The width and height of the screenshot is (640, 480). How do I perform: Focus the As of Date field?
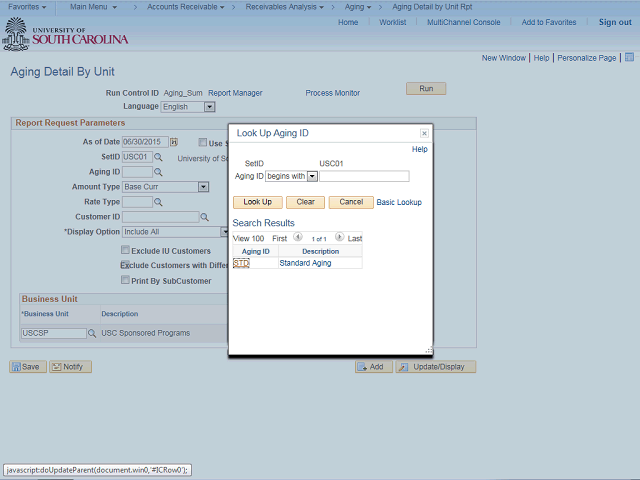click(145, 142)
